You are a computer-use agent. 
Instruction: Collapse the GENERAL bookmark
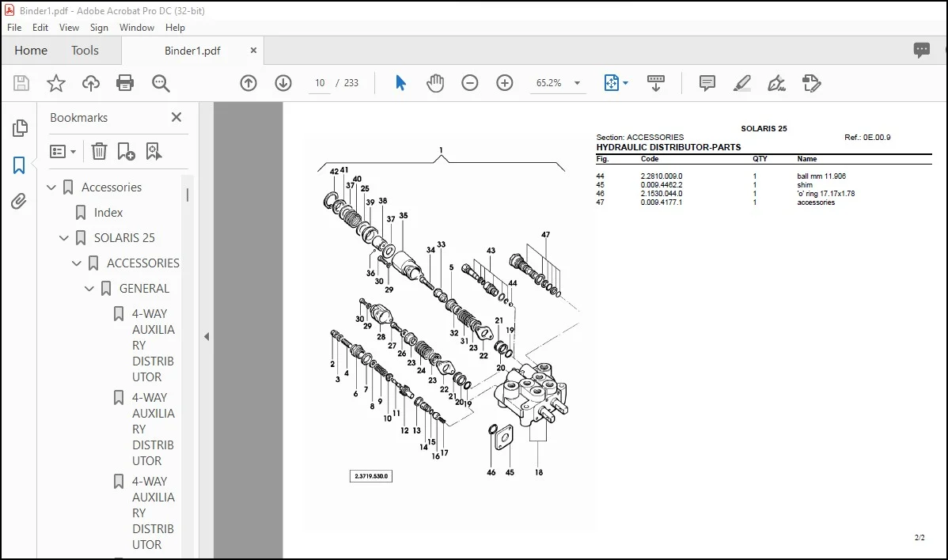(x=89, y=289)
